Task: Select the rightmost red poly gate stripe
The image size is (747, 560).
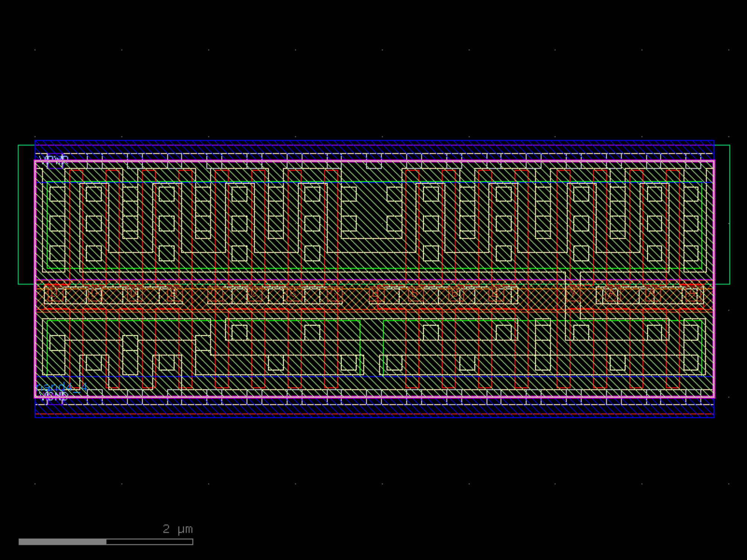Action: (x=673, y=224)
